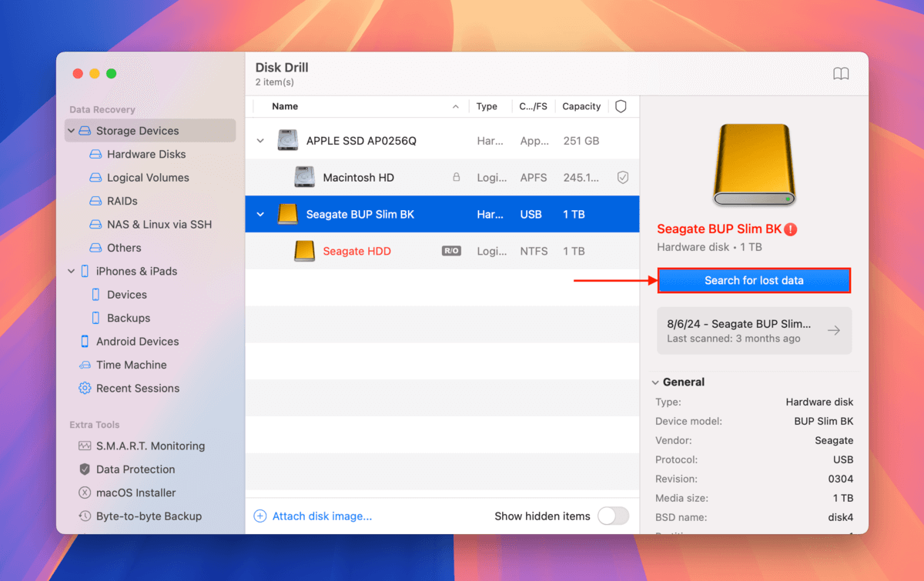Select the Macintosh HD row name
This screenshot has width=924, height=581.
click(x=358, y=177)
